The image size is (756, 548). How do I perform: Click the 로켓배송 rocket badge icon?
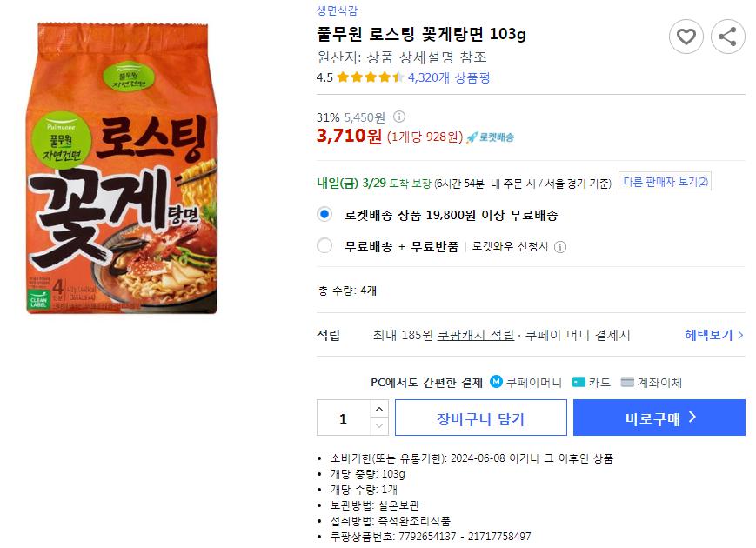point(472,137)
